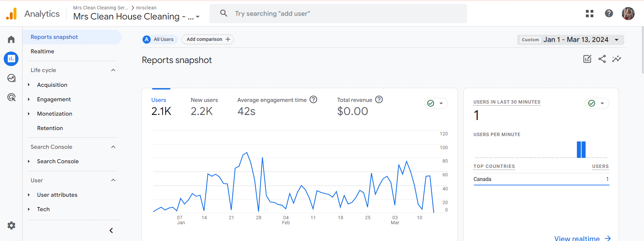Expand the Acquisition tree item
Viewport: 644px width, 241px height.
click(29, 85)
